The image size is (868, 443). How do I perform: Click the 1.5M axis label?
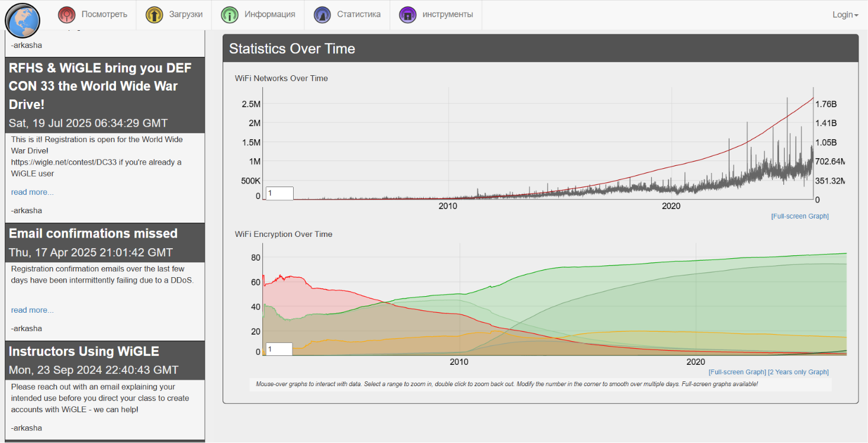click(x=251, y=142)
